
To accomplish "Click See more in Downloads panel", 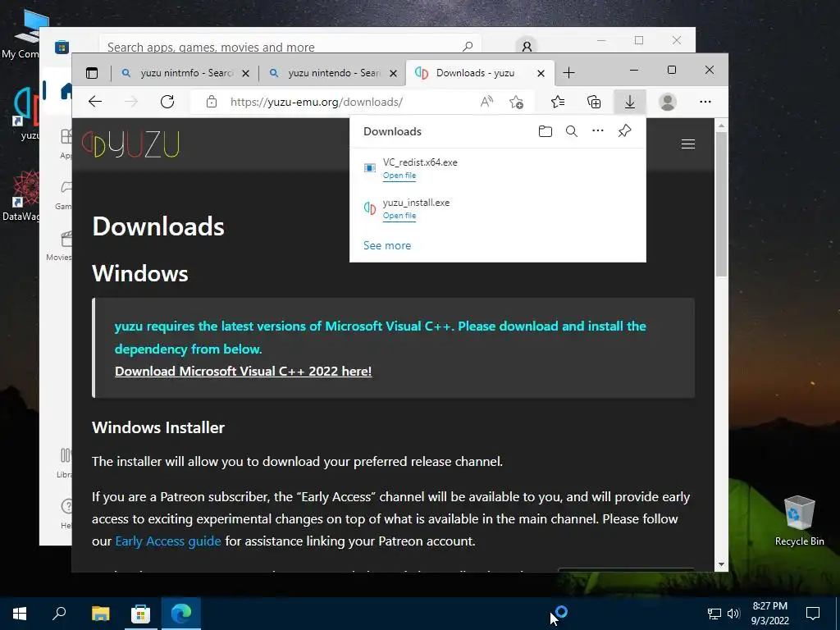I will [387, 245].
